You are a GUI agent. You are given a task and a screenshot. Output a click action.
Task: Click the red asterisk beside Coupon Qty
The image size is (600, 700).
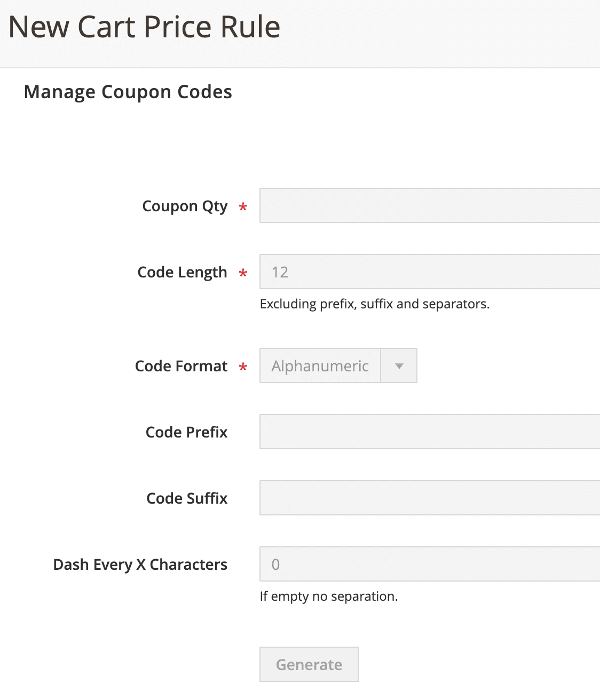[x=243, y=207]
